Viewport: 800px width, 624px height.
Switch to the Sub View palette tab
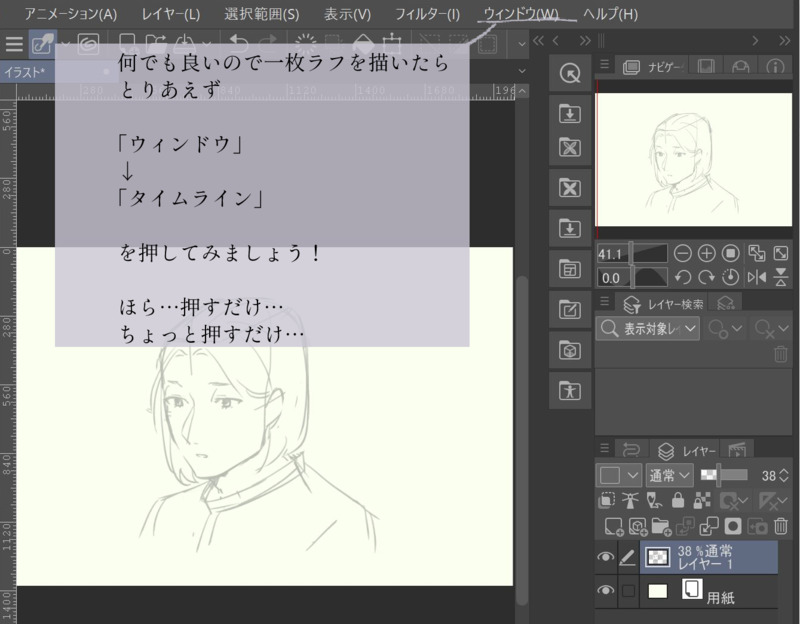pos(706,66)
